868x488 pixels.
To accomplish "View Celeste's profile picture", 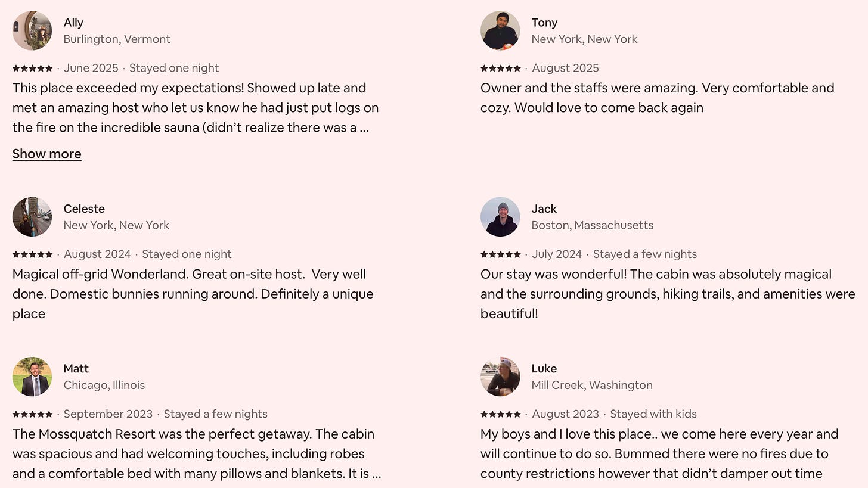I will click(32, 217).
